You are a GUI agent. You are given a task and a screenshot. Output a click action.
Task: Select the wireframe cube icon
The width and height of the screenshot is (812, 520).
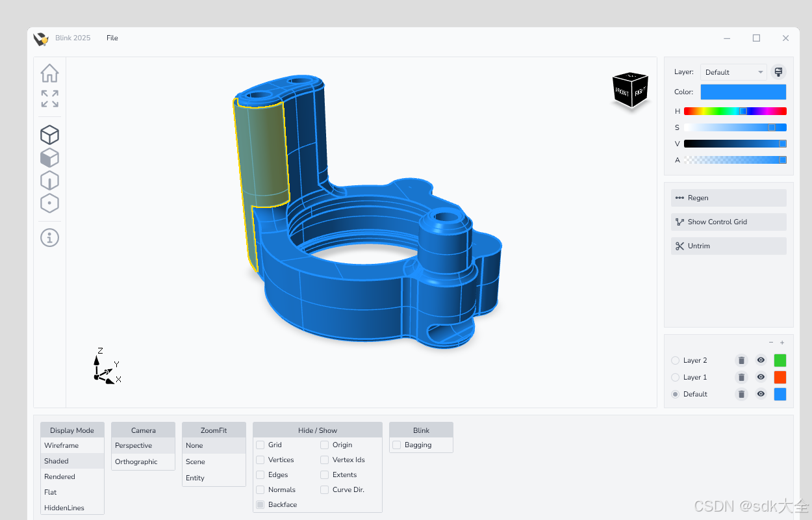pyautogui.click(x=49, y=135)
